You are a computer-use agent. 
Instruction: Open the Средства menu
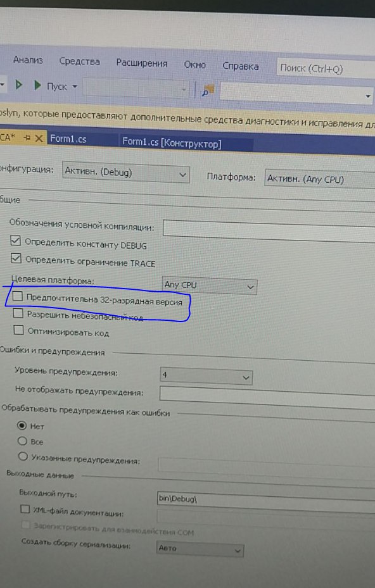click(x=79, y=61)
